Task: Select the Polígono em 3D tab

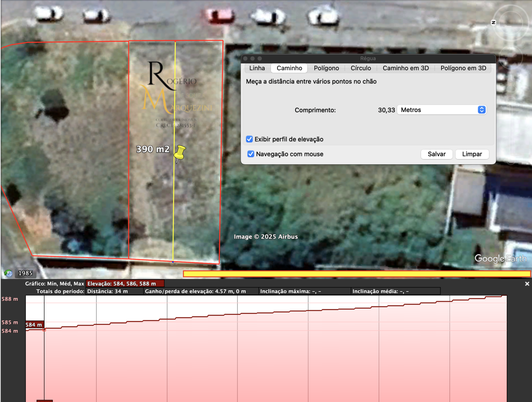Action: [x=463, y=68]
